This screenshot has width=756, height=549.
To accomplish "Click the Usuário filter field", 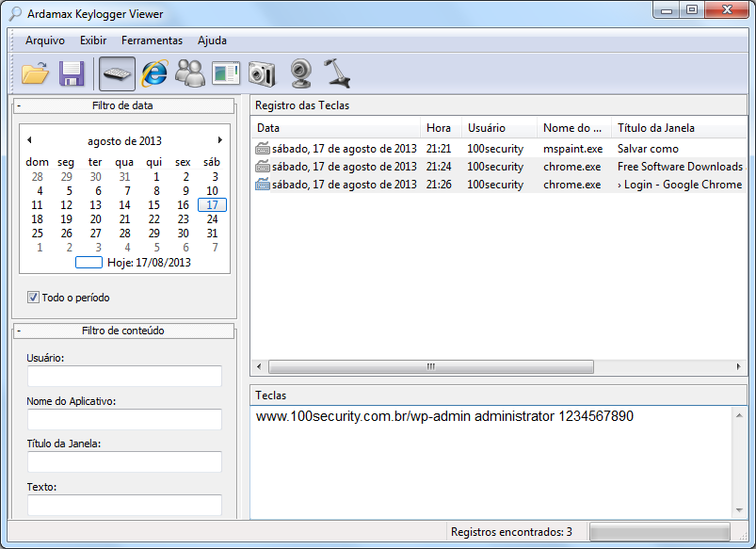I will [124, 376].
